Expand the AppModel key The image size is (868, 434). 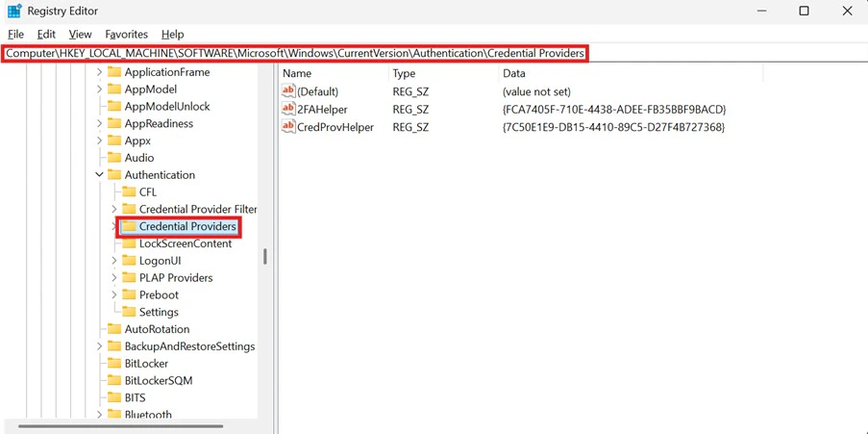pyautogui.click(x=100, y=89)
